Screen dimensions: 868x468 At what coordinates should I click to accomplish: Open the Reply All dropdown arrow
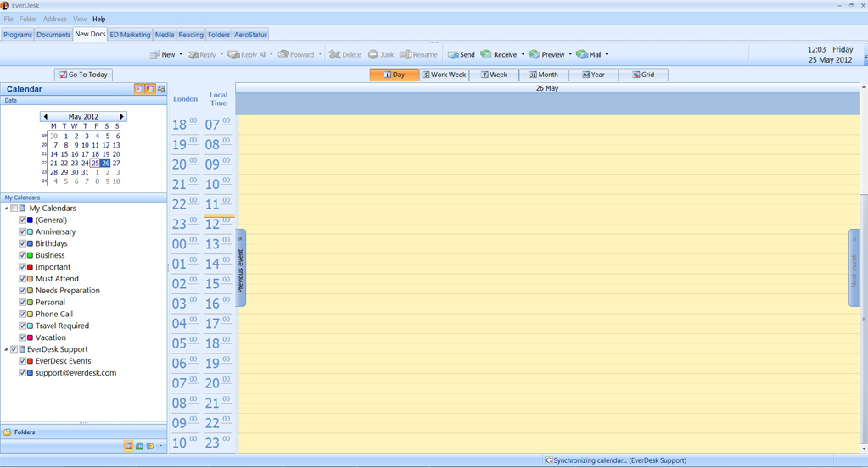[272, 54]
